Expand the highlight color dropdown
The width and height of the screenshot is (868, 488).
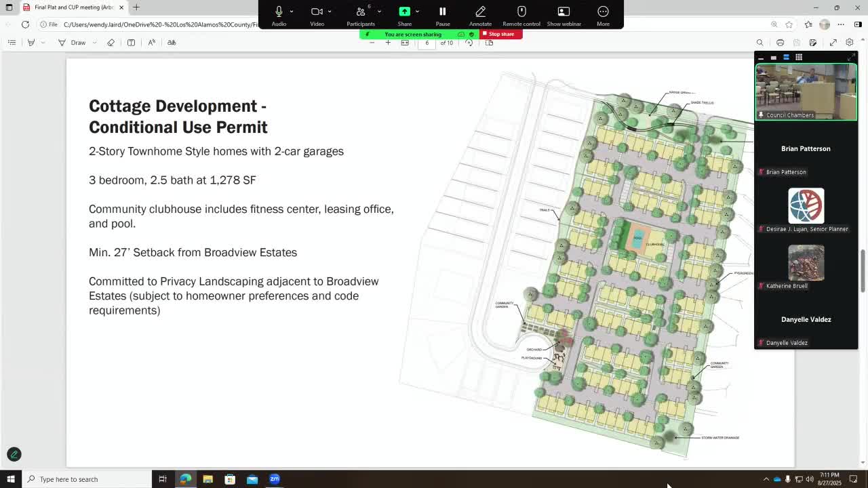(x=43, y=43)
